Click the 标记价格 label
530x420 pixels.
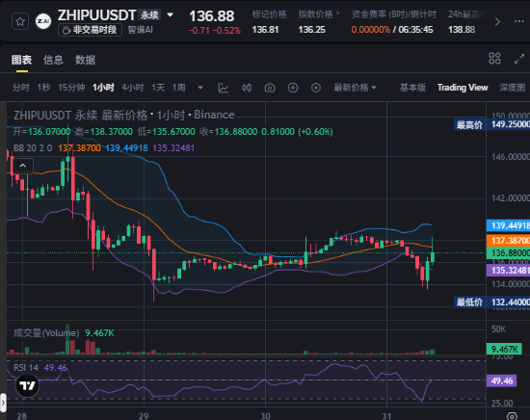pos(269,14)
